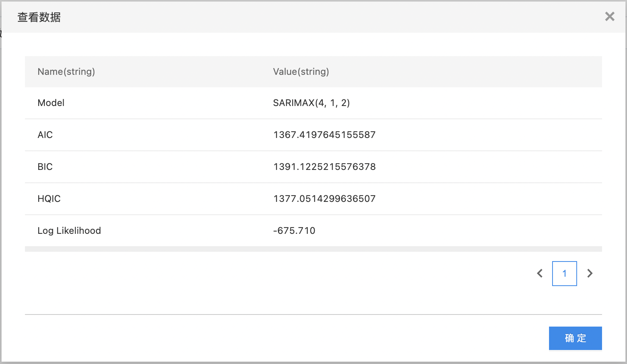Select the BIC row label
This screenshot has height=364, width=627.
[x=45, y=167]
